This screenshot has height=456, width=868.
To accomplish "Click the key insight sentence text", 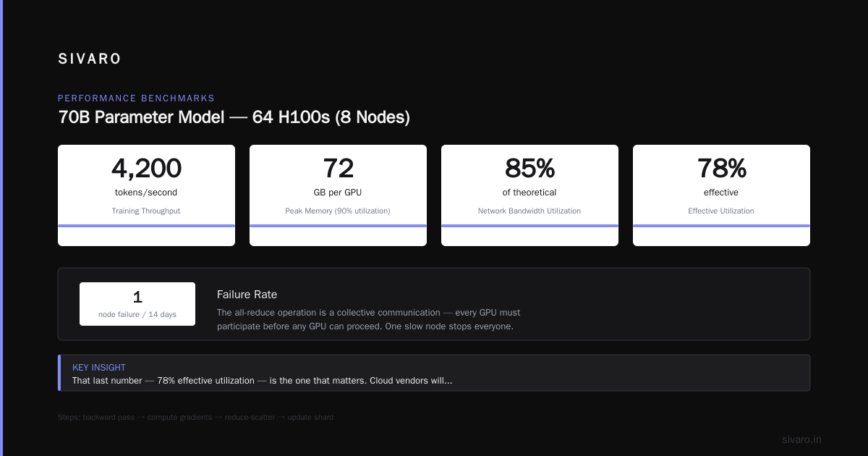I will pyautogui.click(x=262, y=381).
